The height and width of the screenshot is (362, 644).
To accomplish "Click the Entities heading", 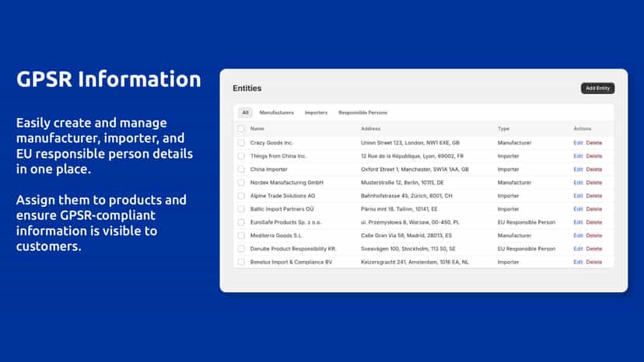I will click(x=247, y=89).
